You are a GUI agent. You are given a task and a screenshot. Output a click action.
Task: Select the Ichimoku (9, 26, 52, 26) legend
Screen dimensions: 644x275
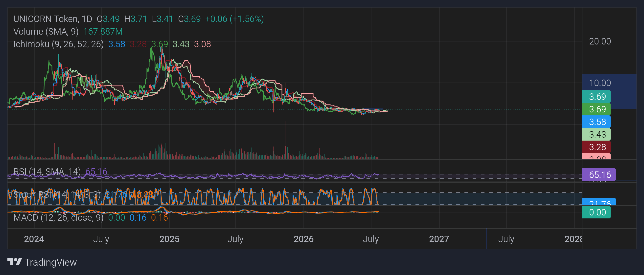pyautogui.click(x=59, y=44)
